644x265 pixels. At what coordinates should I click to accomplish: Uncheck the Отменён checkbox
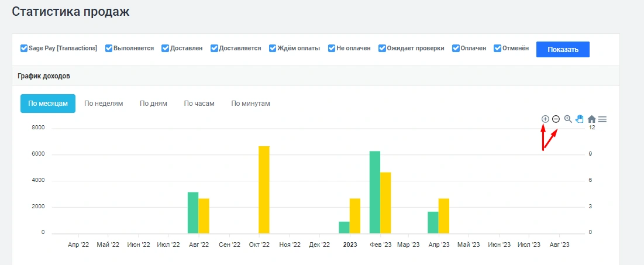coord(498,49)
